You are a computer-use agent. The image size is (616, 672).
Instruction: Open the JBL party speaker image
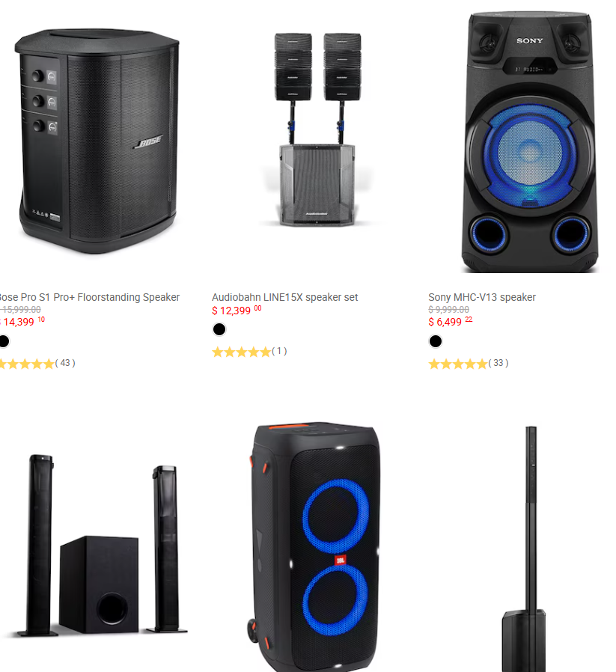click(x=314, y=547)
